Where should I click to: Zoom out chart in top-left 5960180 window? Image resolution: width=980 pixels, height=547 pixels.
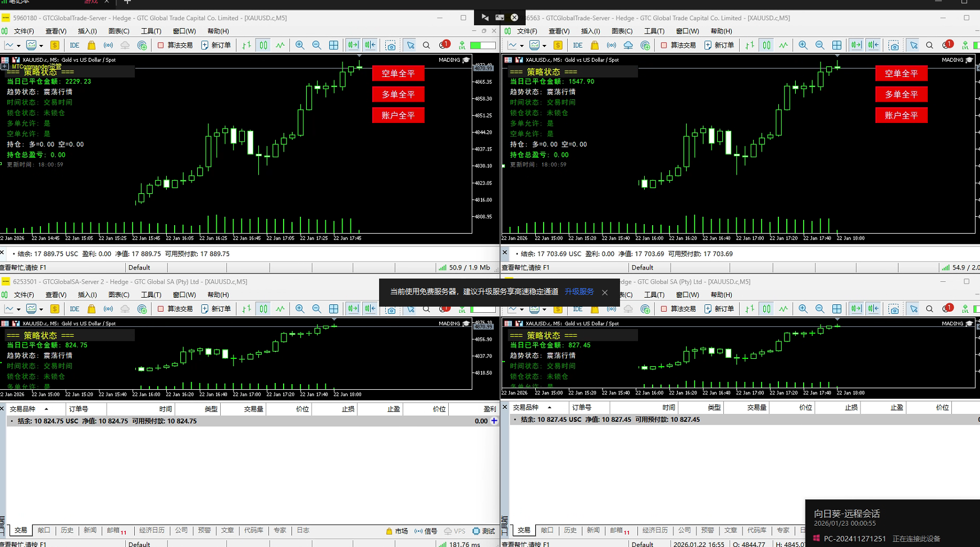click(x=317, y=45)
